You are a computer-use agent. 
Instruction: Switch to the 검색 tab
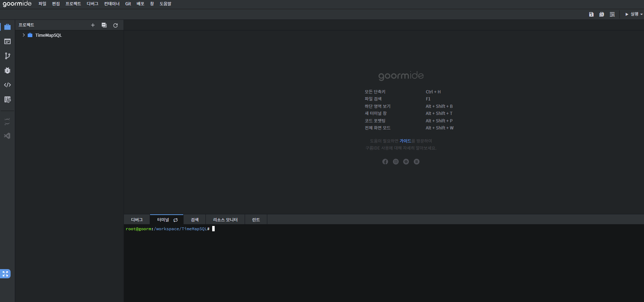[195, 220]
